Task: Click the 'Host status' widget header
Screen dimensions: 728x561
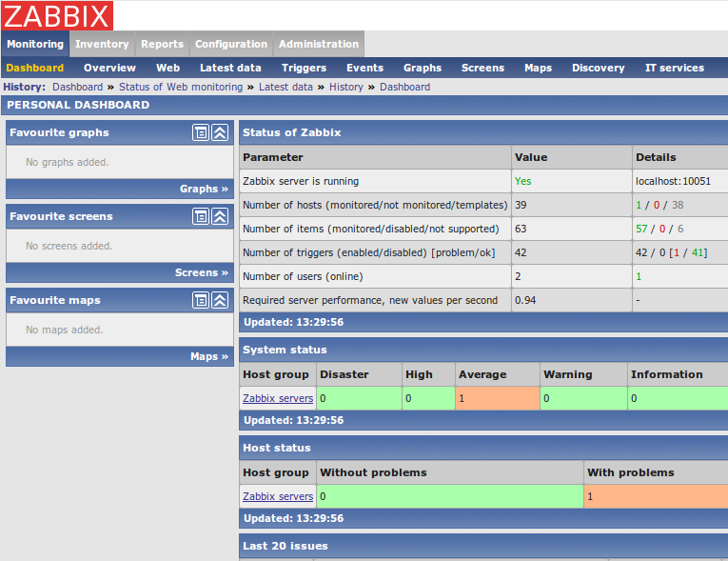Action: pyautogui.click(x=483, y=448)
